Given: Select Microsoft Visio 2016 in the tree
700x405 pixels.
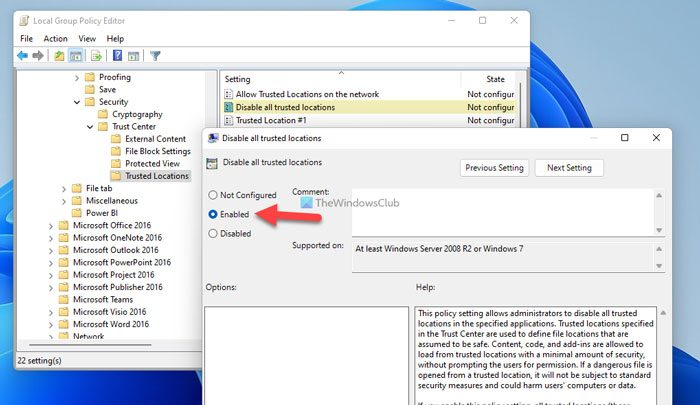Looking at the screenshot, I should pos(109,312).
